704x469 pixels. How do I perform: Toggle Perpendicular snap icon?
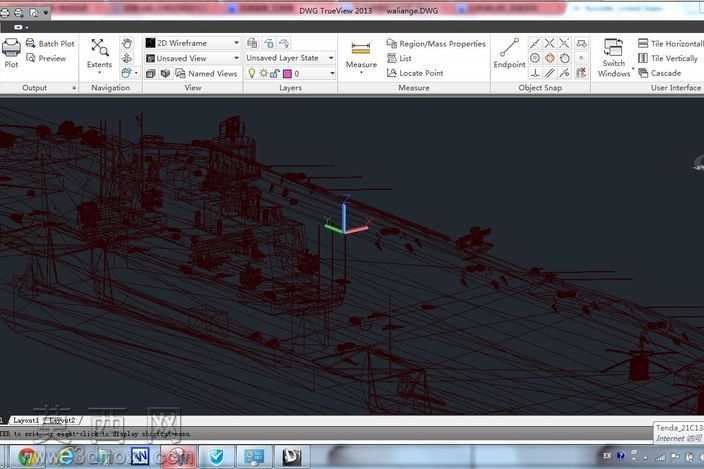(534, 73)
